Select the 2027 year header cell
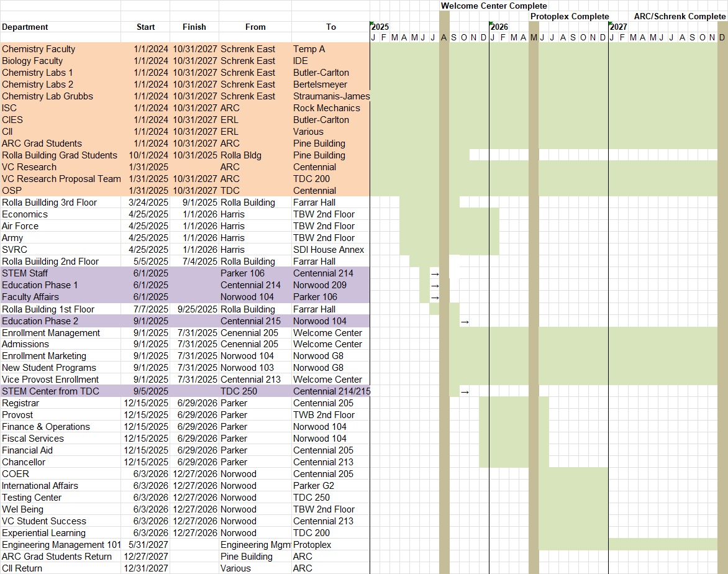The height and width of the screenshot is (574, 728). pyautogui.click(x=618, y=27)
